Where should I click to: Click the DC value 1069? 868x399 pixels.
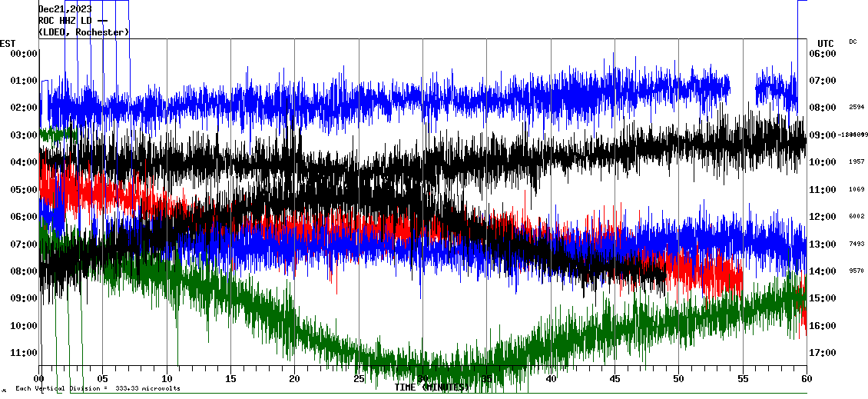click(x=856, y=189)
